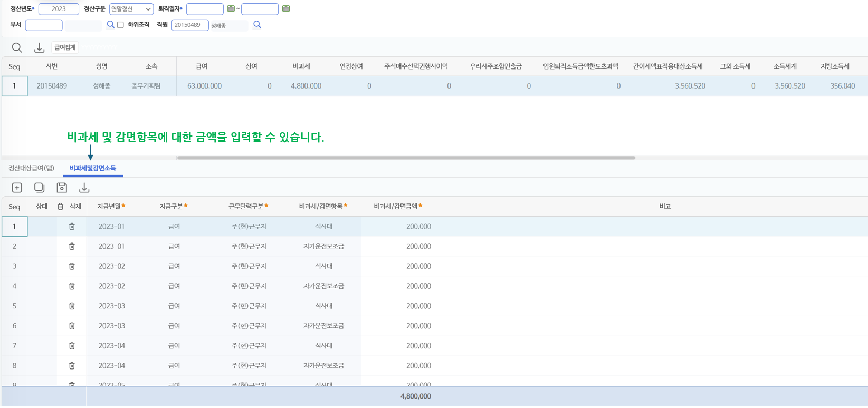Add a new row with the plus icon
Image resolution: width=868 pixels, height=408 pixels.
pos(17,188)
